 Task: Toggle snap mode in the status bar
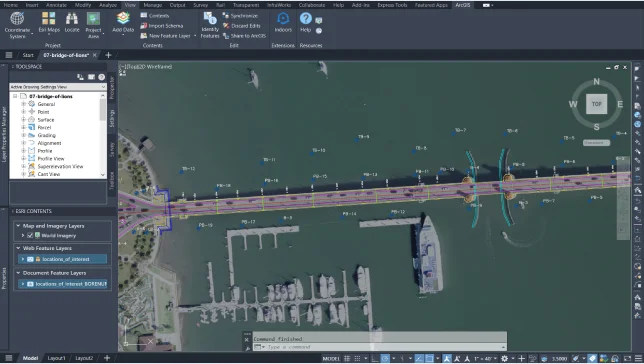click(357, 359)
